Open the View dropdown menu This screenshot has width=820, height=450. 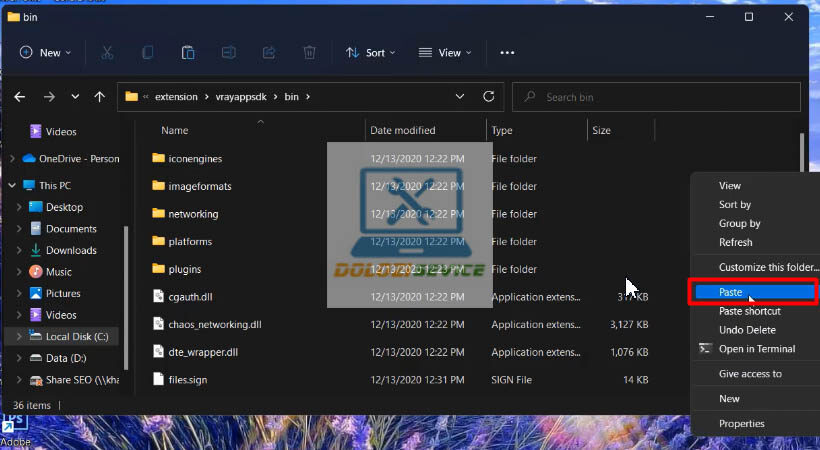[444, 53]
